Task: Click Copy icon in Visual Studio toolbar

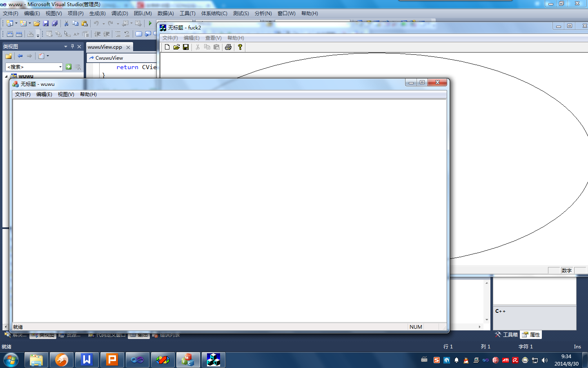Action: point(75,23)
